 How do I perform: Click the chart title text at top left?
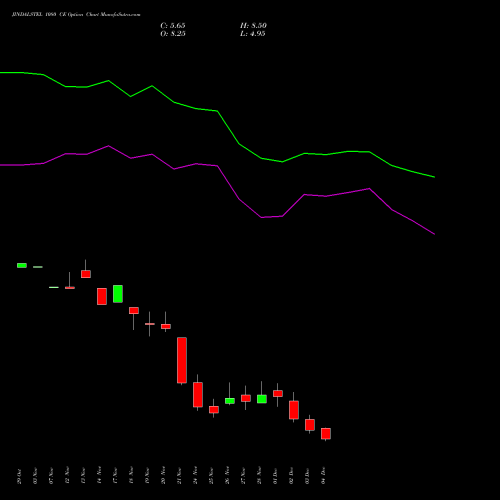[x=76, y=15]
